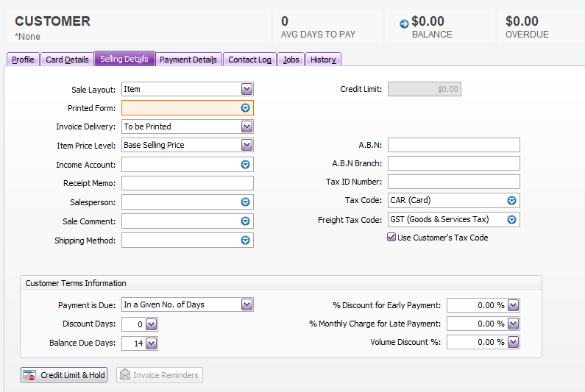
Task: Click into the Receipt Memo field
Action: (187, 183)
